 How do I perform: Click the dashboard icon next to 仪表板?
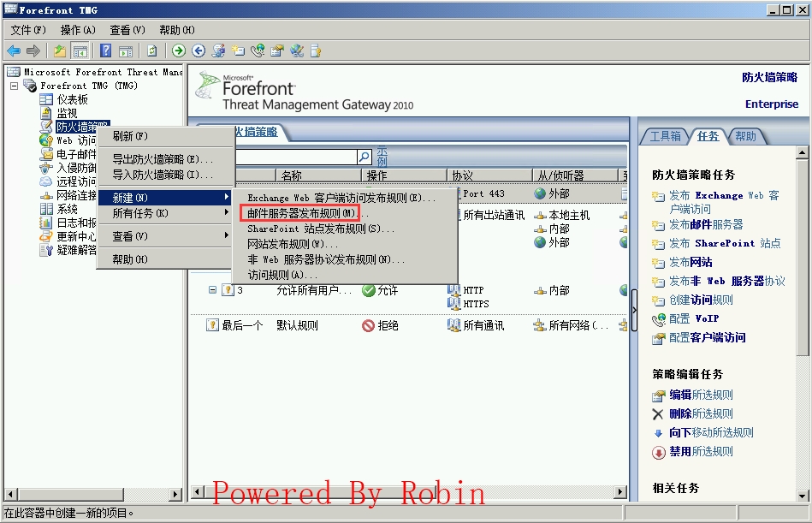pyautogui.click(x=46, y=99)
